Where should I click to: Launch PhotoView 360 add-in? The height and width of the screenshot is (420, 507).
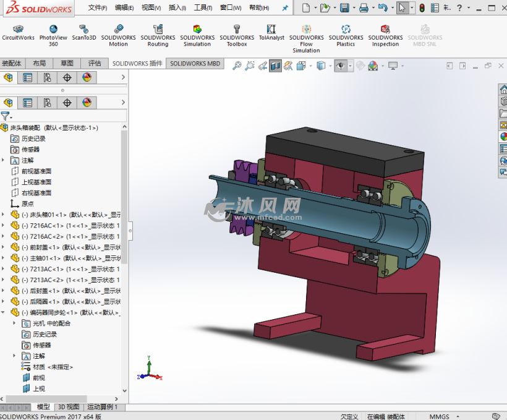click(53, 36)
